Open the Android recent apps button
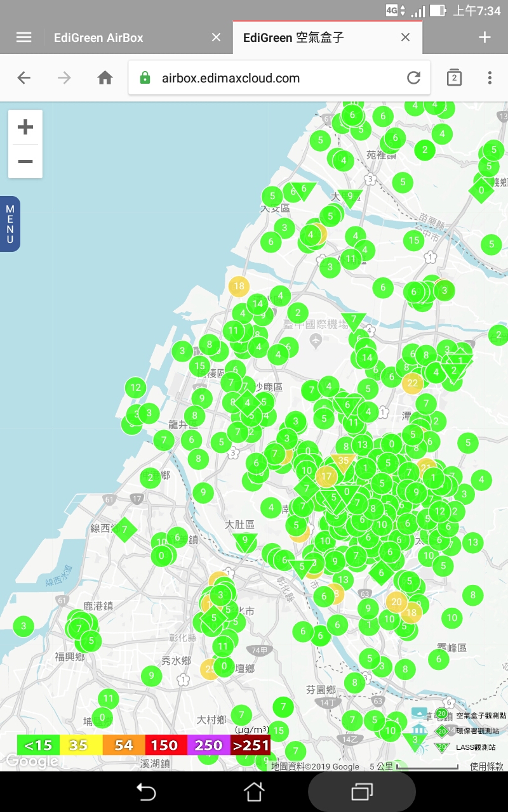The width and height of the screenshot is (508, 812). tap(362, 792)
